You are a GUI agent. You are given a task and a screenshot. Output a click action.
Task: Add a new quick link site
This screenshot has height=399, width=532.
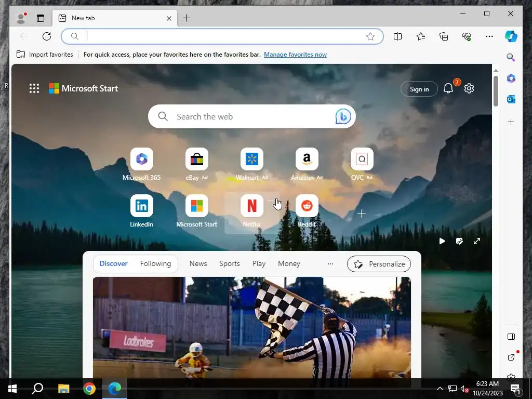362,214
